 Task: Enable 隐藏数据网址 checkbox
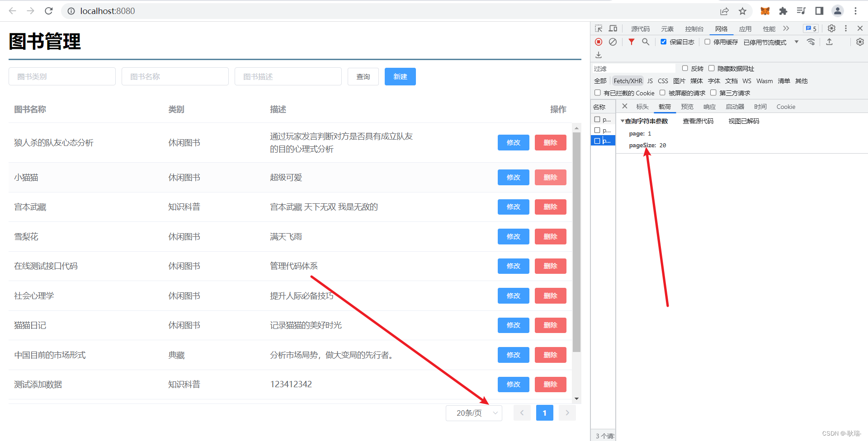(x=712, y=68)
